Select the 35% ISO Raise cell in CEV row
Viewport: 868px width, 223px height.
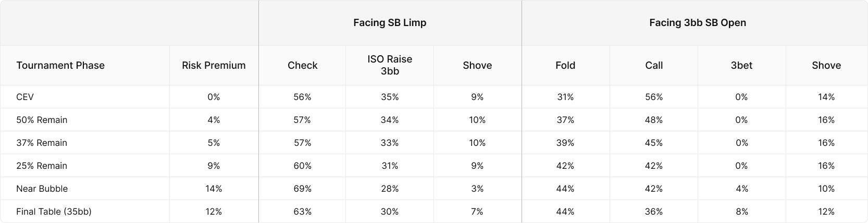[x=390, y=97]
